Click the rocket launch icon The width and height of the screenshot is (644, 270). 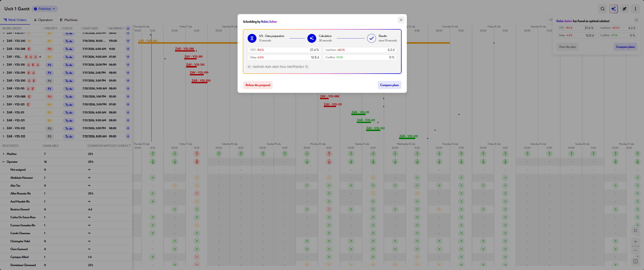[x=624, y=9]
